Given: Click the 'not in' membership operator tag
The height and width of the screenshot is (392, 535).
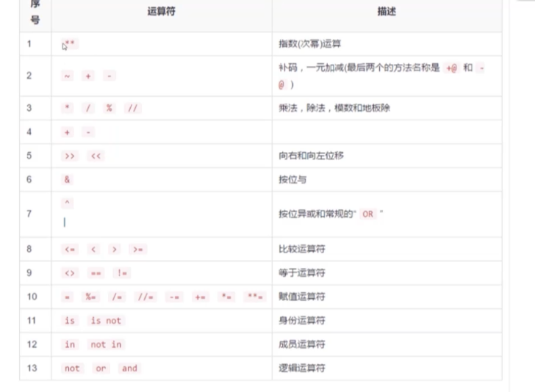Looking at the screenshot, I should (106, 344).
